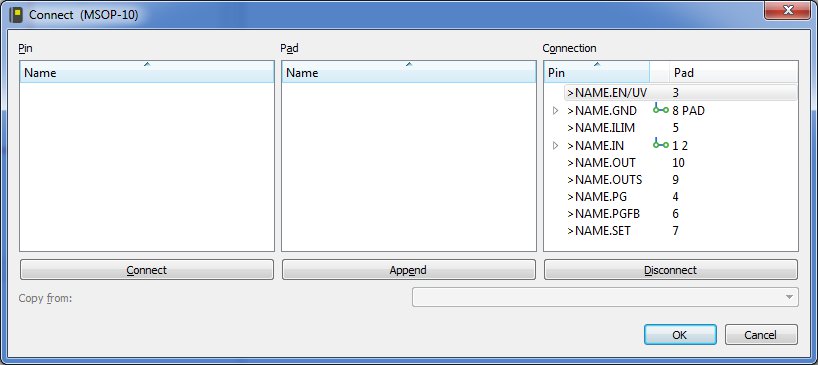Confirm with the OK button
This screenshot has height=365, width=818.
point(680,335)
